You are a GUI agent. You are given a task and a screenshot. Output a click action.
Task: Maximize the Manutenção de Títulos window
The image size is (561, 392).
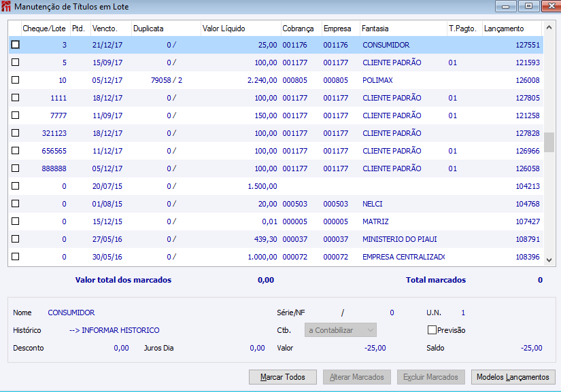[x=528, y=6]
